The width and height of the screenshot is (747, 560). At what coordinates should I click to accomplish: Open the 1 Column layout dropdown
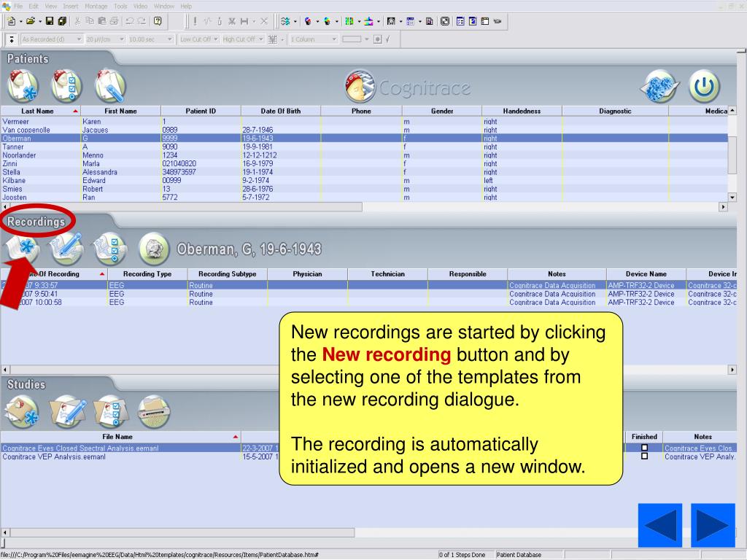[314, 39]
